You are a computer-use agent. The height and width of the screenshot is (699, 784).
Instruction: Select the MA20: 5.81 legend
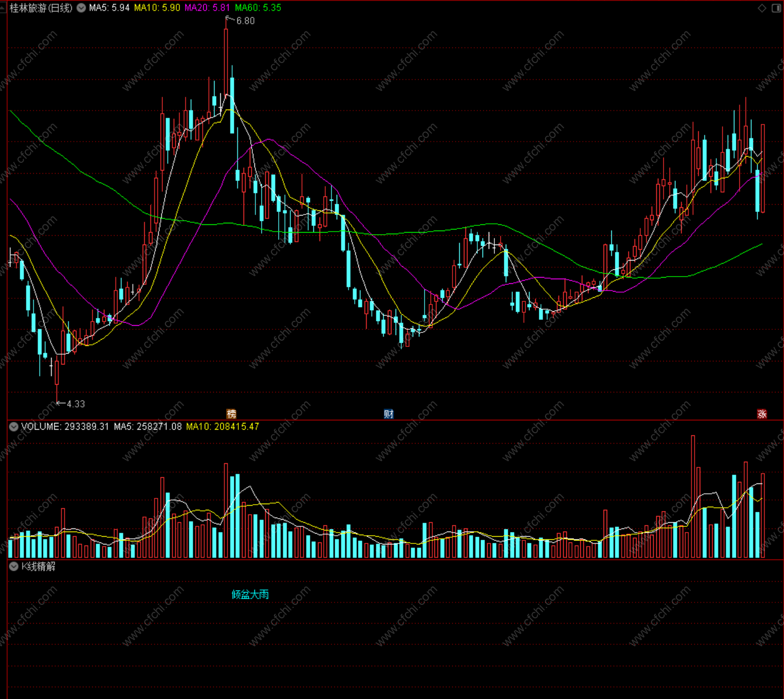(x=207, y=8)
